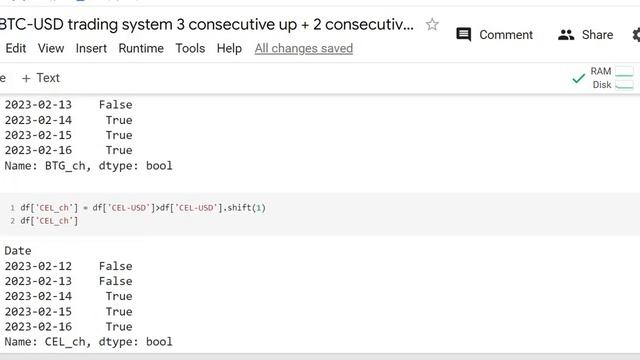The width and height of the screenshot is (640, 360).
Task: Click the Comment button label
Action: (506, 35)
